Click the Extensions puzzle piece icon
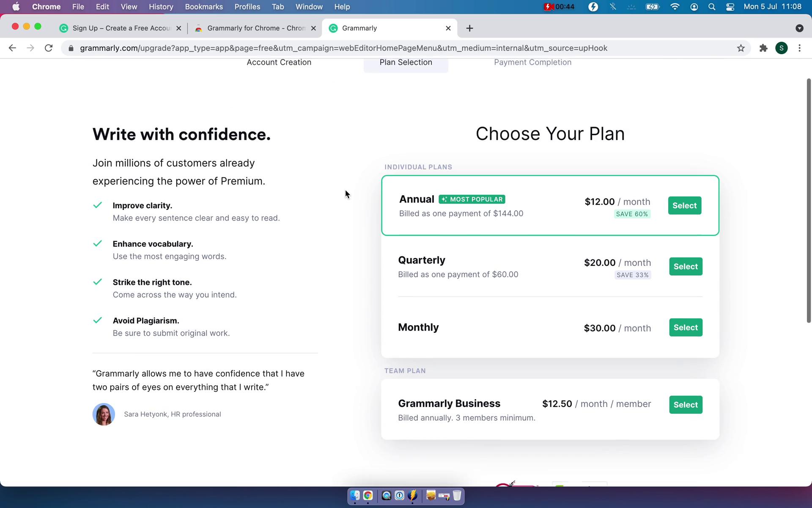The width and height of the screenshot is (812, 508). [763, 48]
